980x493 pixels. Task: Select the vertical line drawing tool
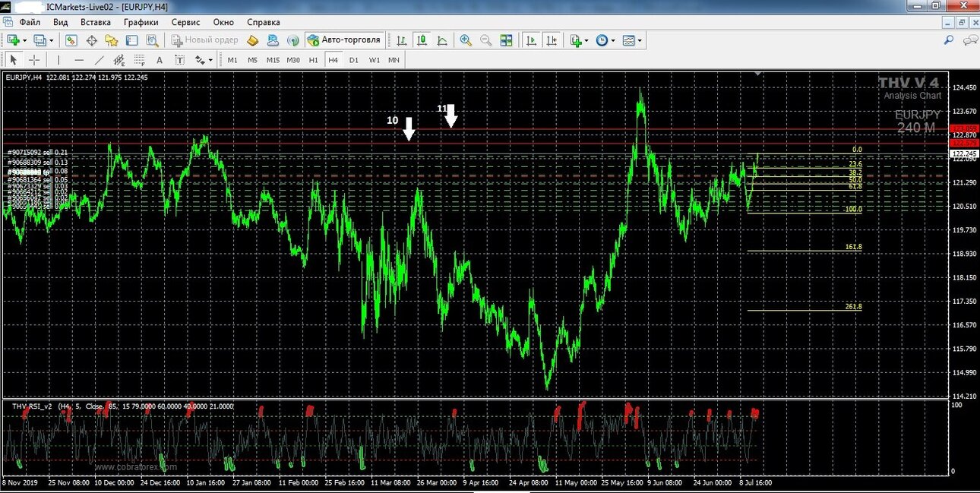[x=58, y=60]
